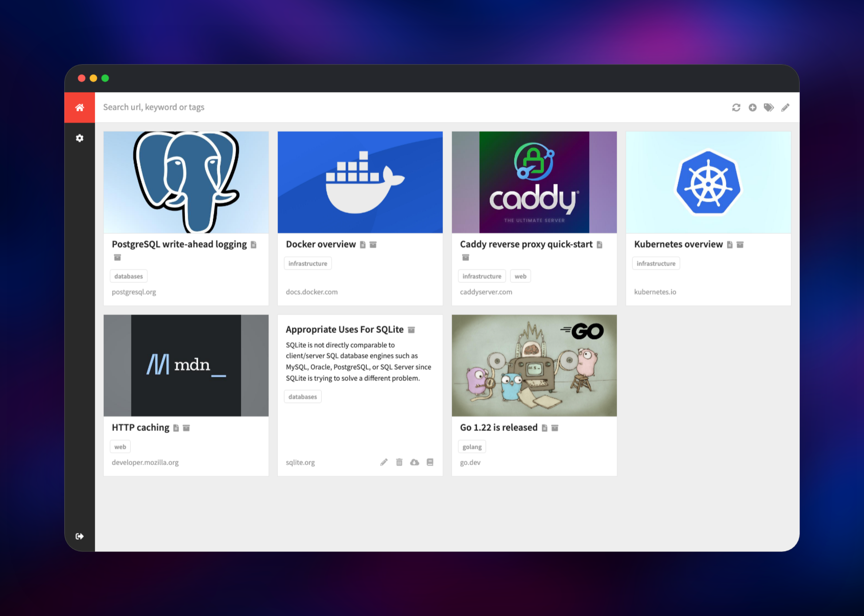This screenshot has width=864, height=616.
Task: Open reader view icon for Go 1.22 is released
Action: 545,428
